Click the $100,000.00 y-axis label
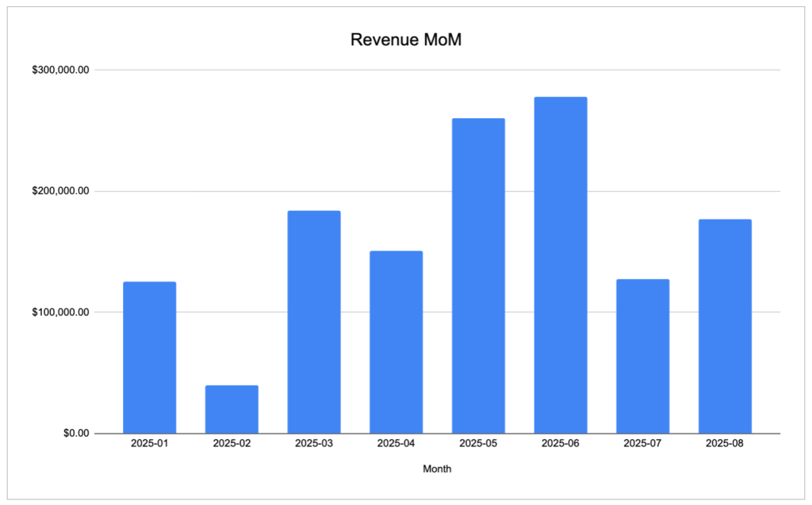 click(x=60, y=312)
